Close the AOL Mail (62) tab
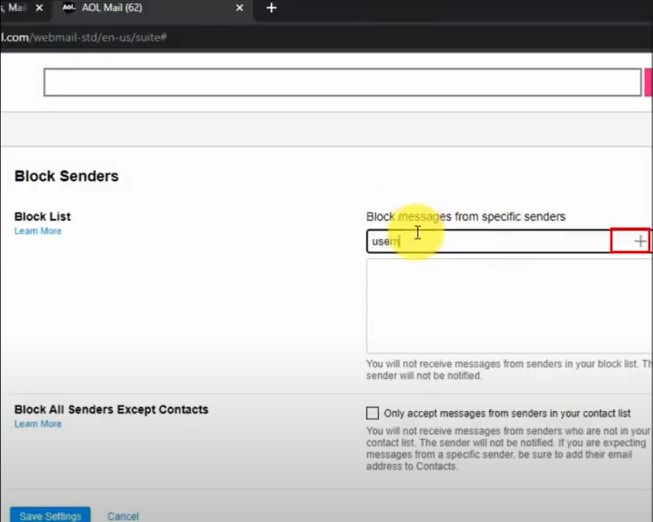 239,8
